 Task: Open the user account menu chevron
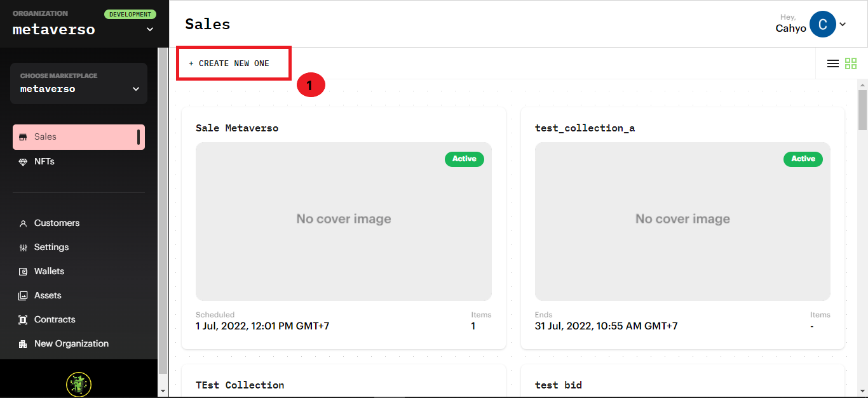(843, 24)
